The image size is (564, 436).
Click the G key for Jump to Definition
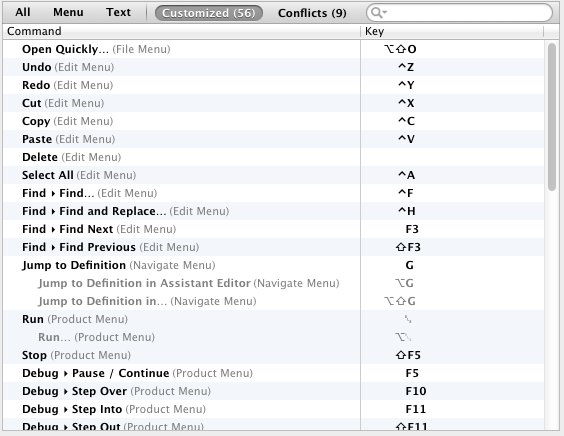click(x=409, y=265)
